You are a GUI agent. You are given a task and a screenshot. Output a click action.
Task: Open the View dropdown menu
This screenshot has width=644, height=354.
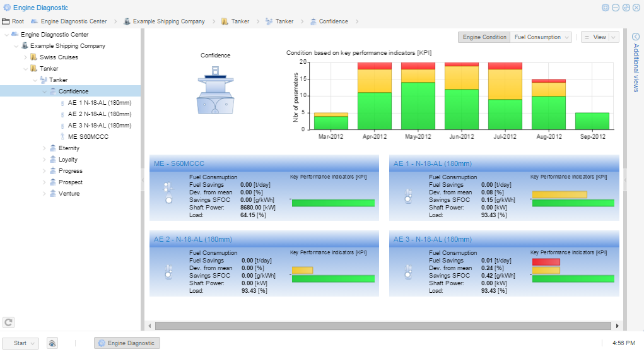tap(599, 37)
